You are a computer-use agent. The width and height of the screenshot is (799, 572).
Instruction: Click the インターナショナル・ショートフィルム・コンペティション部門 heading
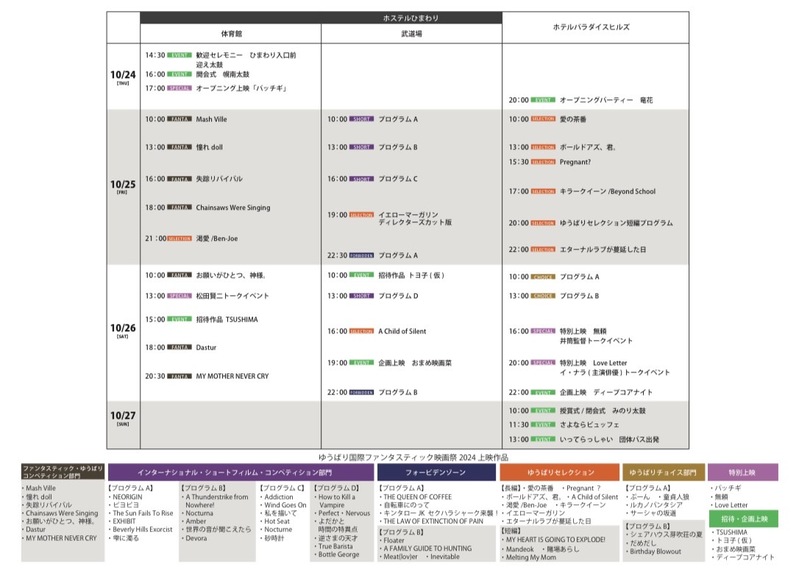point(241,472)
